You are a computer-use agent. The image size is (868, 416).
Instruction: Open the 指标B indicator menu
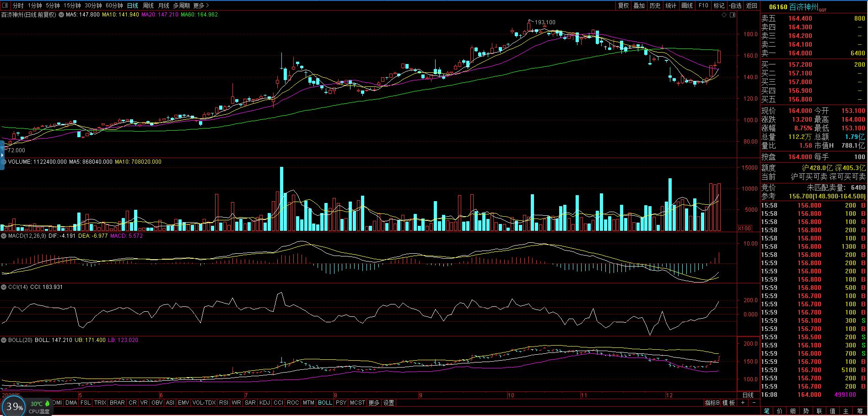712,403
